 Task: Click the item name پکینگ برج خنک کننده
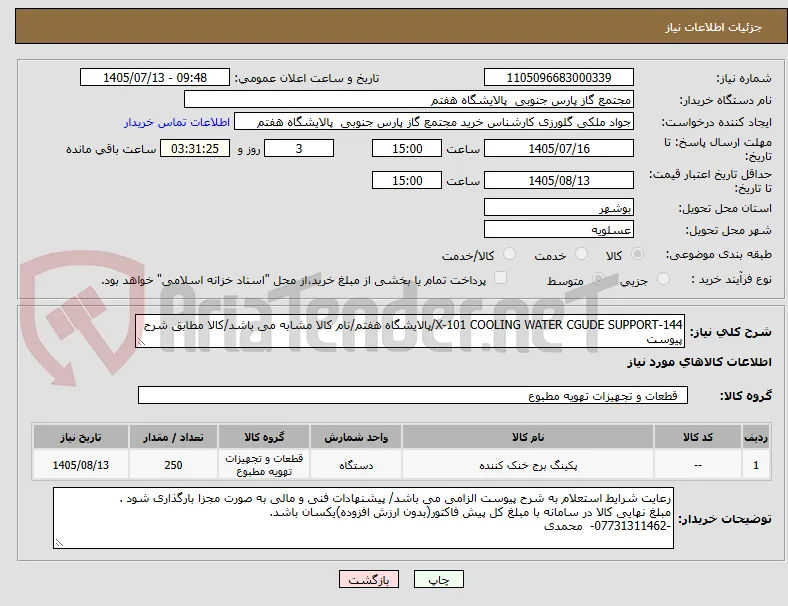pos(528,465)
